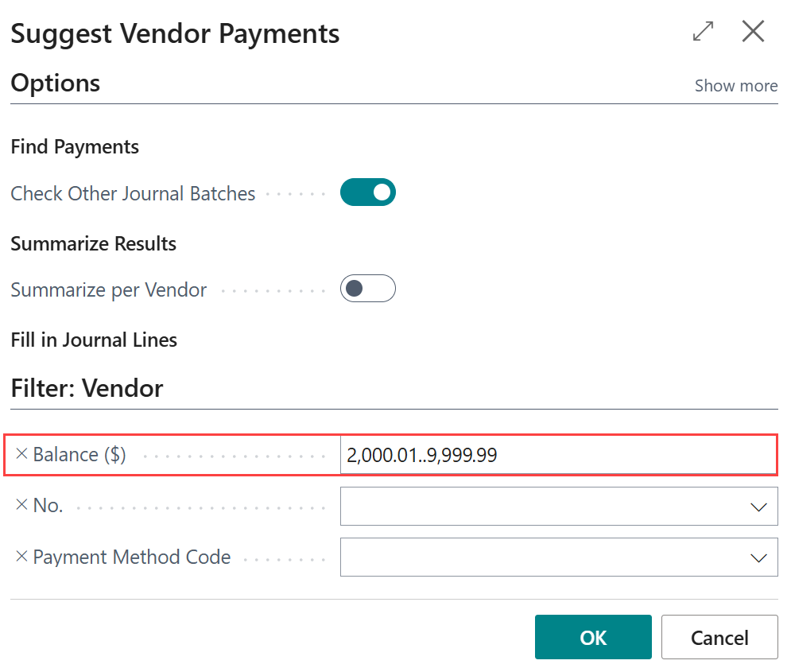Confirm with the OK button
The width and height of the screenshot is (791, 672).
(x=593, y=636)
